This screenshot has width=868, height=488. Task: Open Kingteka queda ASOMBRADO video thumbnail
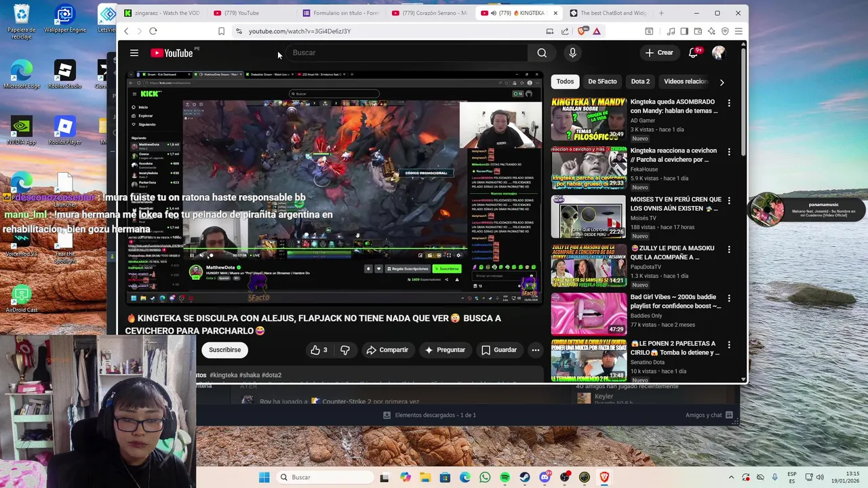[x=589, y=118]
